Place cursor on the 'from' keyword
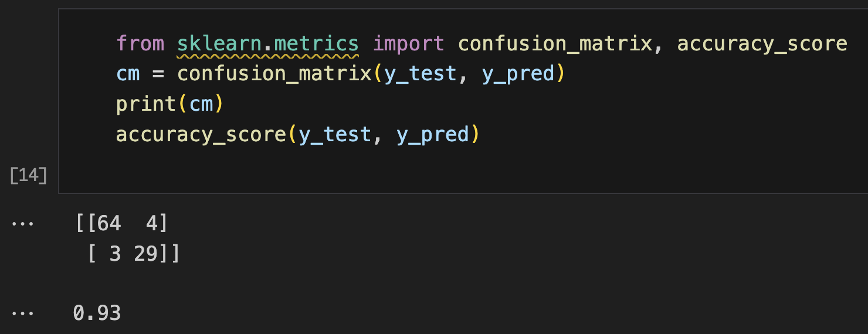The width and height of the screenshot is (868, 334). coord(140,43)
